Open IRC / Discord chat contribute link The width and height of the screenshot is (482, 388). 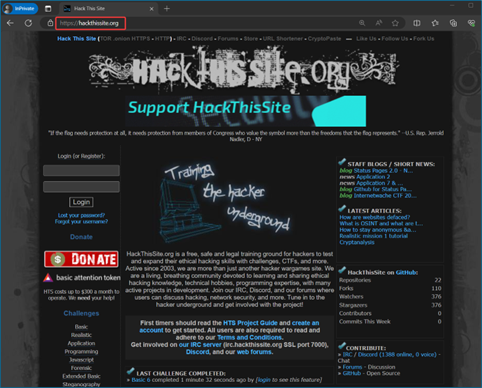click(389, 355)
